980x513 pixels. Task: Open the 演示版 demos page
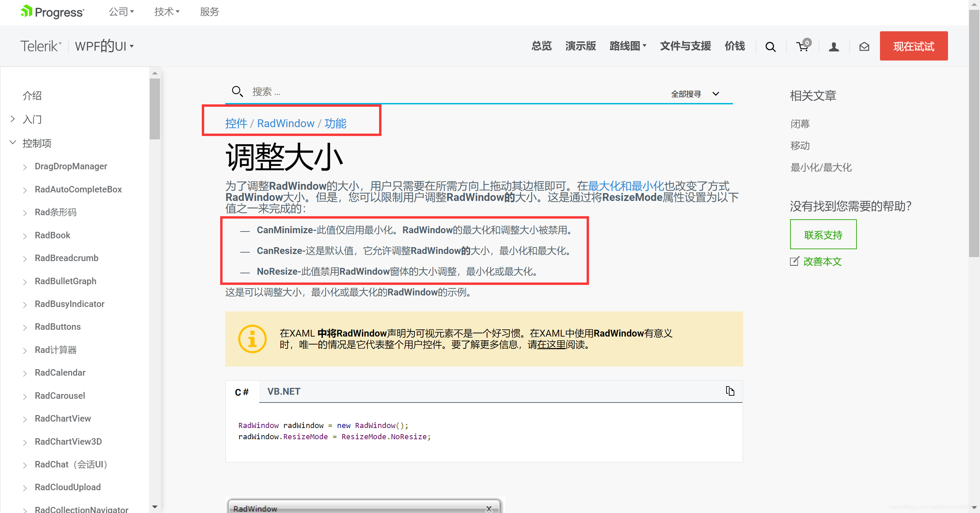(x=581, y=46)
